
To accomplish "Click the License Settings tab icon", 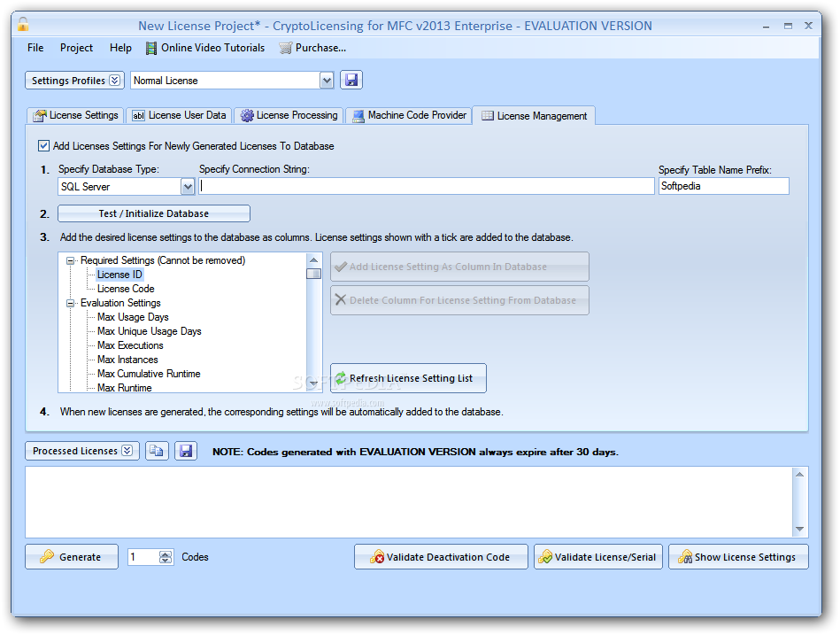I will [x=40, y=116].
